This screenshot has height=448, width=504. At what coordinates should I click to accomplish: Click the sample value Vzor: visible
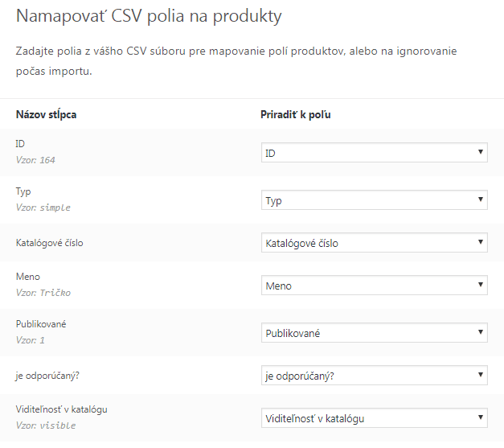click(x=46, y=425)
